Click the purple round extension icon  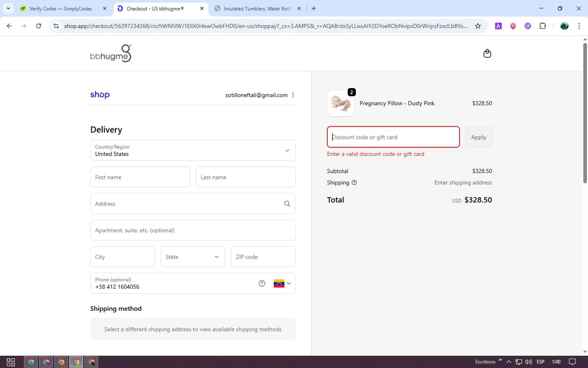pyautogui.click(x=528, y=26)
